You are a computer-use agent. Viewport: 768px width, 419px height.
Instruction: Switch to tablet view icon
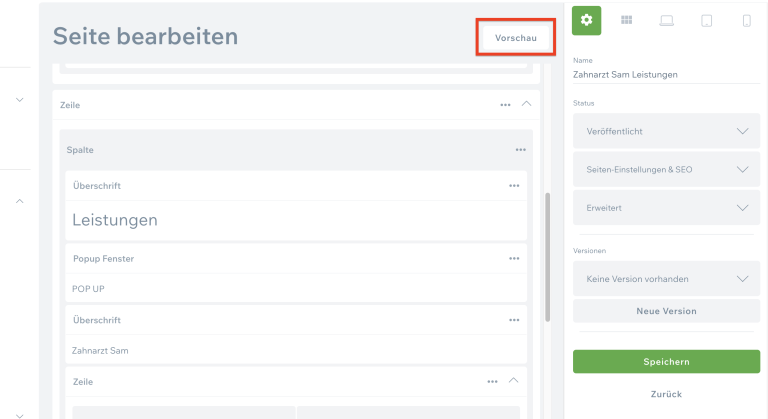[707, 20]
